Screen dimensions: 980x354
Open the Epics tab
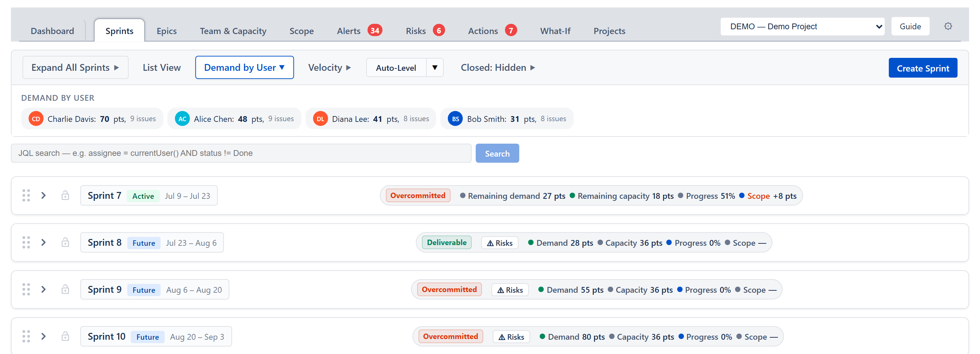coord(167,31)
